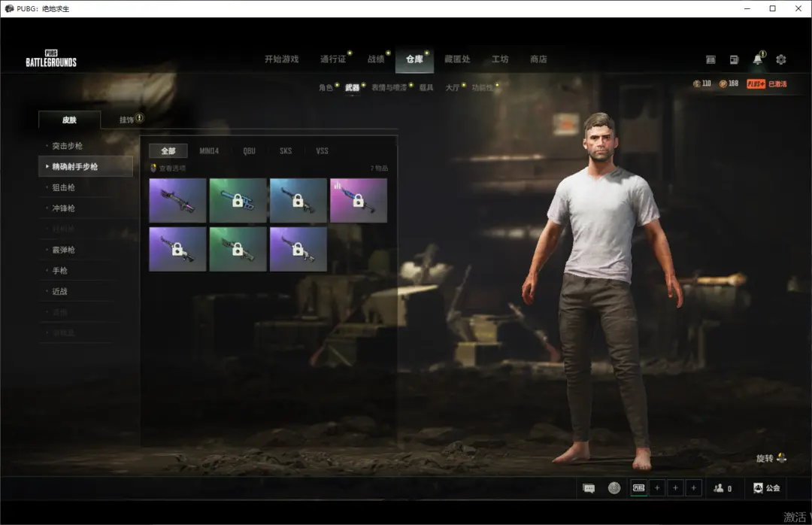Click the orange PLUS+ badge

(756, 84)
